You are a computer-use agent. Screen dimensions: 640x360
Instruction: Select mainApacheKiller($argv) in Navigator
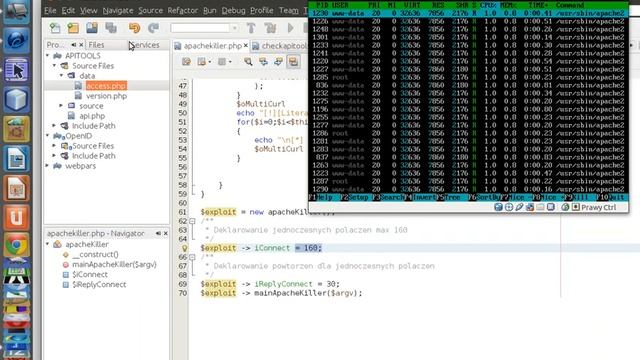tap(114, 264)
